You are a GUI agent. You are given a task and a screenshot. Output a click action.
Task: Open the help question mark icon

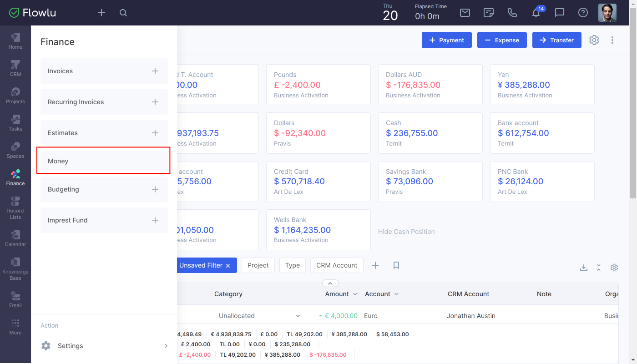point(583,13)
